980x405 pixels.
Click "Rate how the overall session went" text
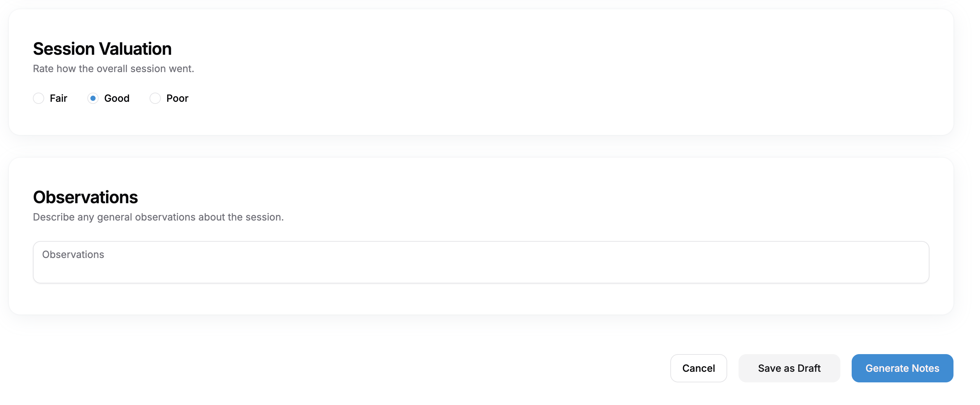point(113,69)
